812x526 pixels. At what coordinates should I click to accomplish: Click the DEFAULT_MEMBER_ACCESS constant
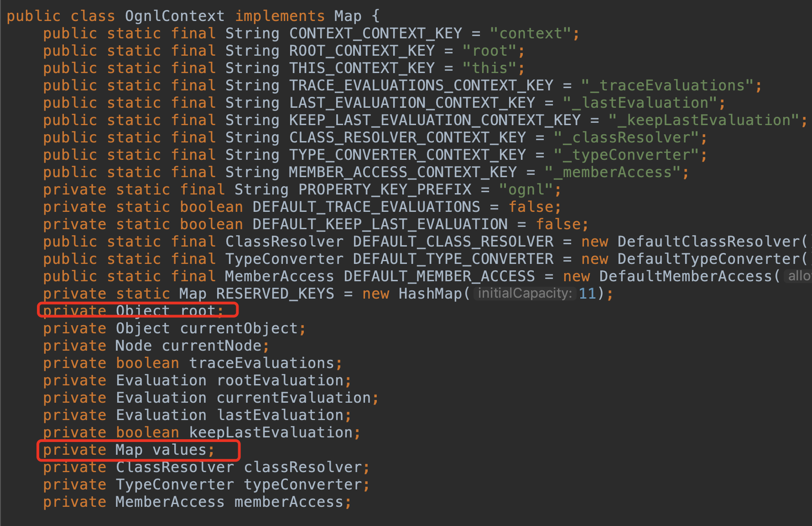[x=439, y=276]
